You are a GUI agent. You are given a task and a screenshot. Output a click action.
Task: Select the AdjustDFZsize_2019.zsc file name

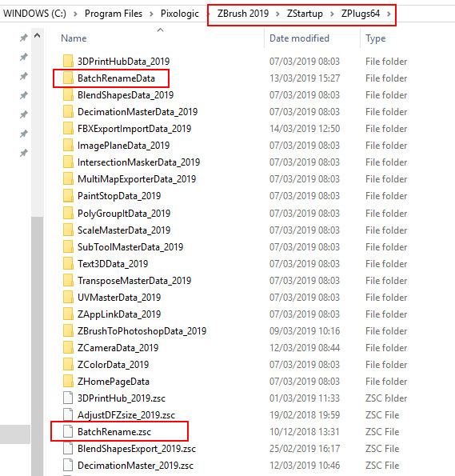tap(126, 415)
